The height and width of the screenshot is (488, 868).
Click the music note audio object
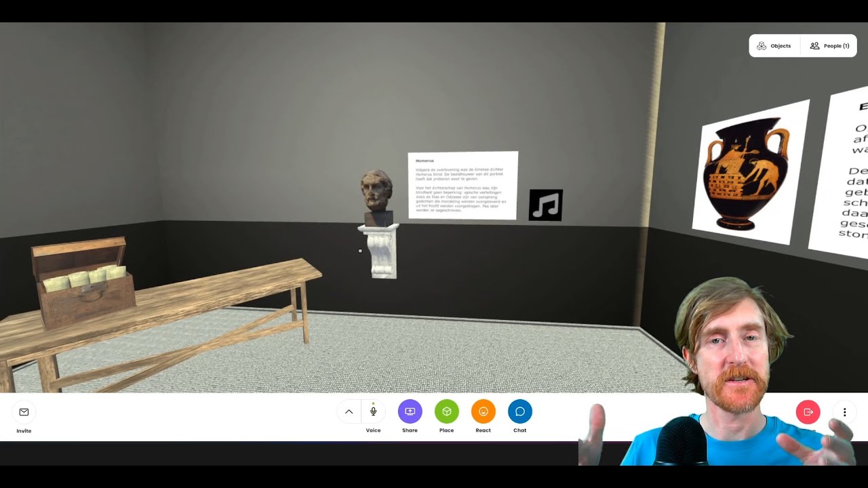[x=546, y=205]
